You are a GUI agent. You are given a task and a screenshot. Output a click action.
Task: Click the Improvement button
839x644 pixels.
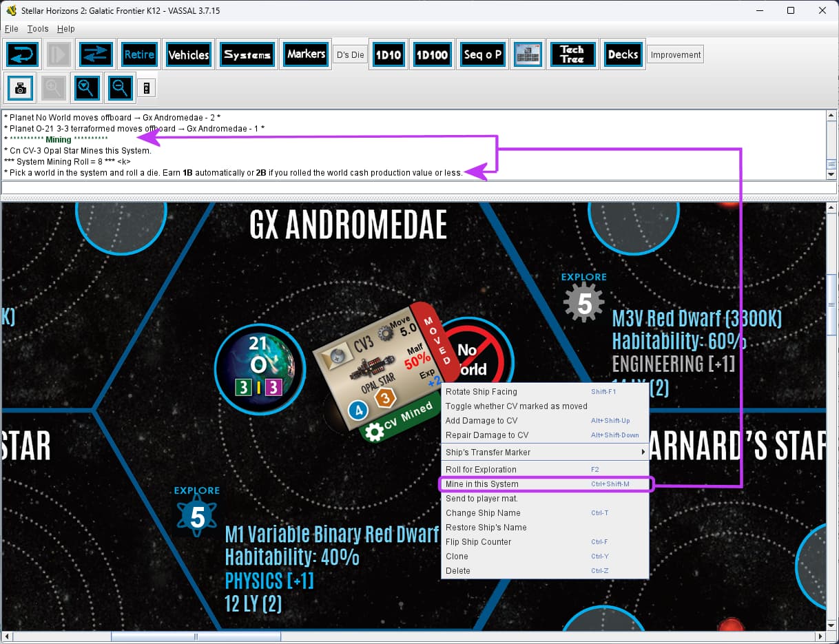[675, 55]
